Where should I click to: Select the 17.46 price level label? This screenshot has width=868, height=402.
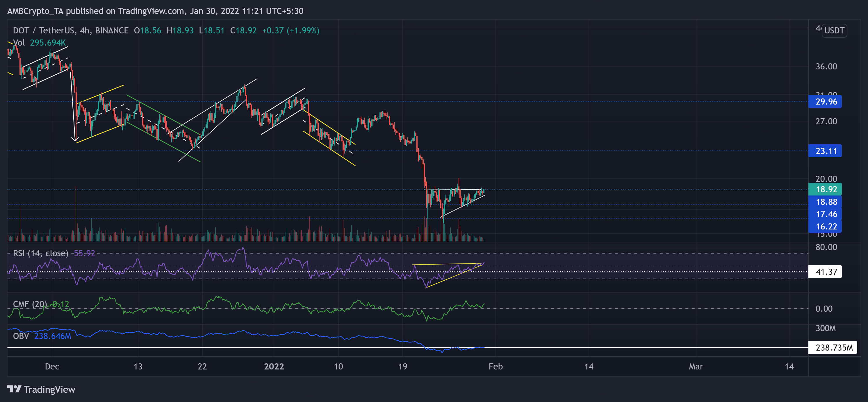pyautogui.click(x=825, y=214)
